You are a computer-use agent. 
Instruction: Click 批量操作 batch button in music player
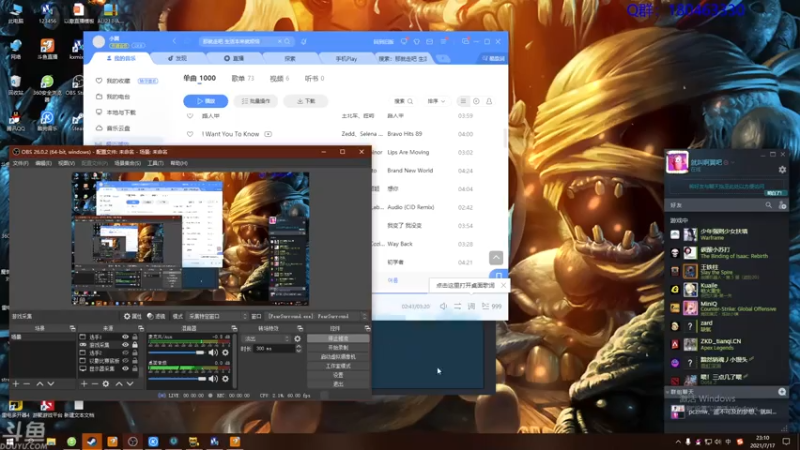pos(256,101)
